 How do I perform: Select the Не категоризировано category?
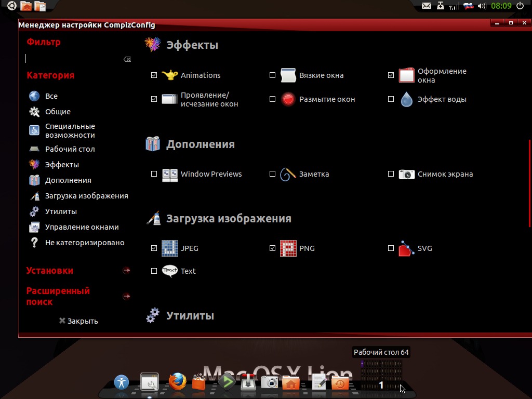coord(79,243)
